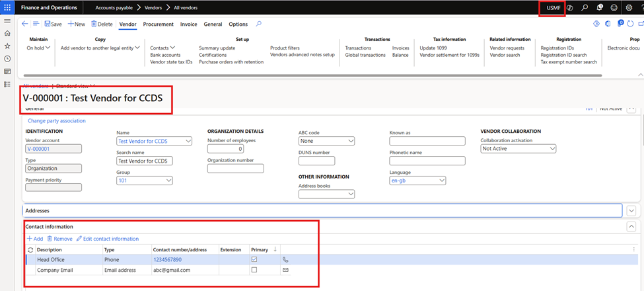Click the Change party association link
Viewport: 644px width, 291px height.
(x=56, y=121)
